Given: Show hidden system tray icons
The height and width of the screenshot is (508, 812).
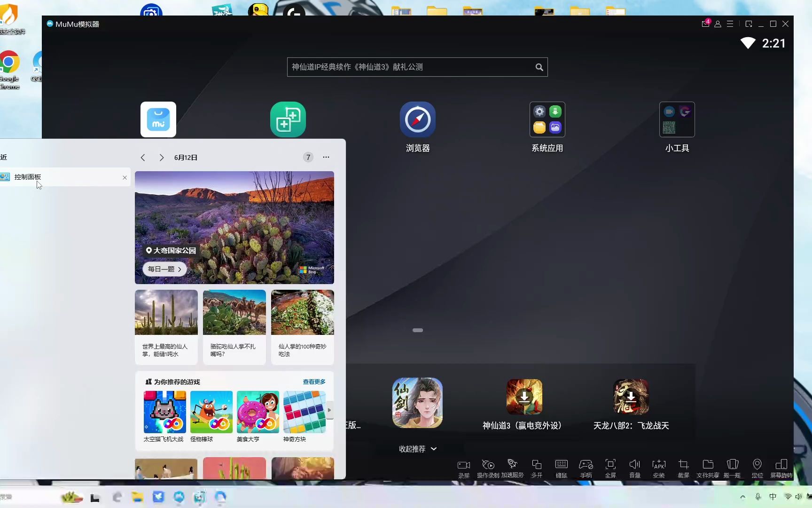Looking at the screenshot, I should click(742, 497).
